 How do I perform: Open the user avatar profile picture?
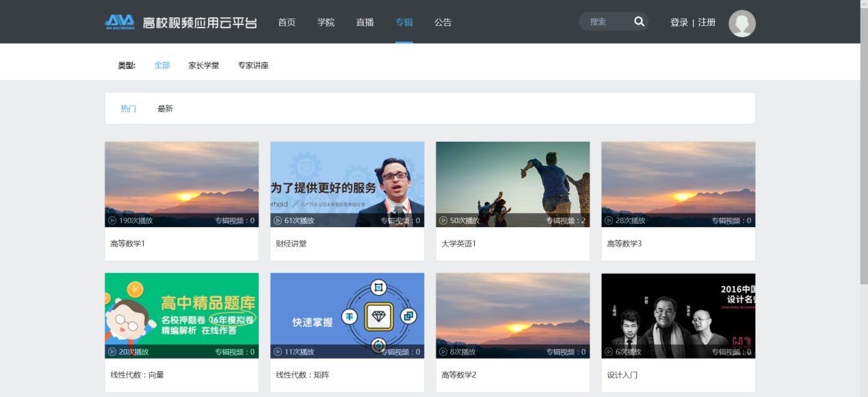(742, 23)
